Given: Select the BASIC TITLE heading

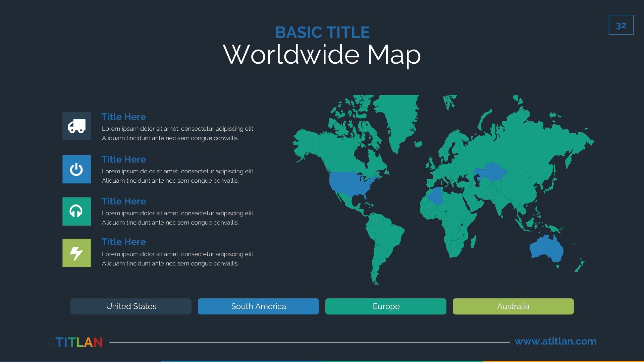Looking at the screenshot, I should 322,33.
